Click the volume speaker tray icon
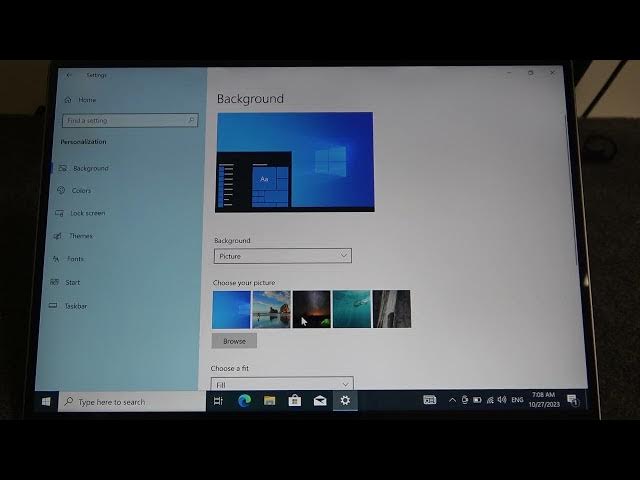640x480 pixels. tap(502, 400)
